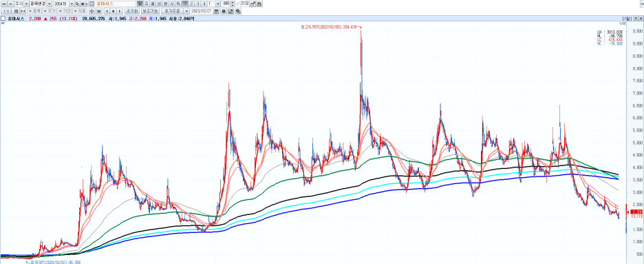Select interval preset 1
Image resolution: width=644 pixels, height=264 pixels.
point(185,3)
